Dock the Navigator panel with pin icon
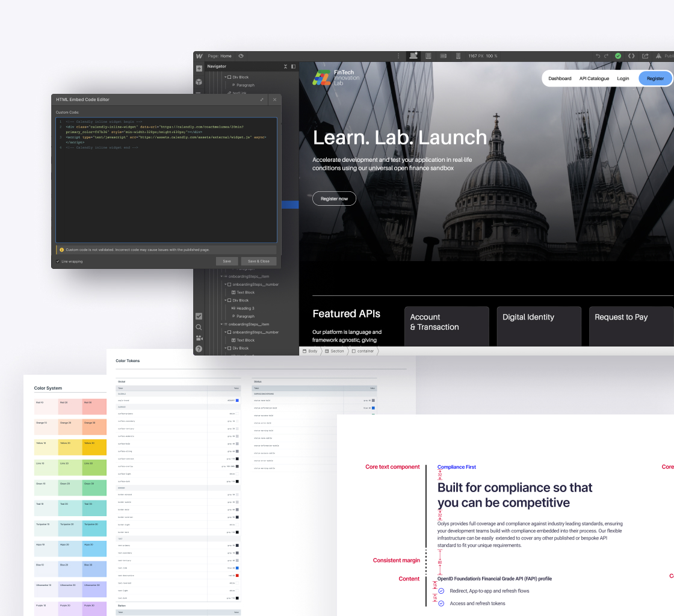This screenshot has width=674, height=616. coord(293,67)
